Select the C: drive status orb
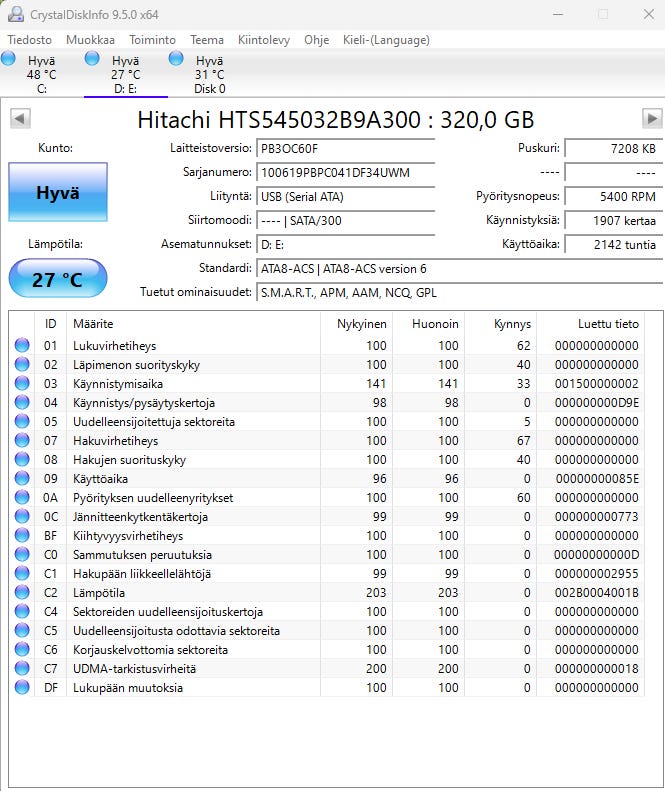The width and height of the screenshot is (665, 791). tap(9, 60)
